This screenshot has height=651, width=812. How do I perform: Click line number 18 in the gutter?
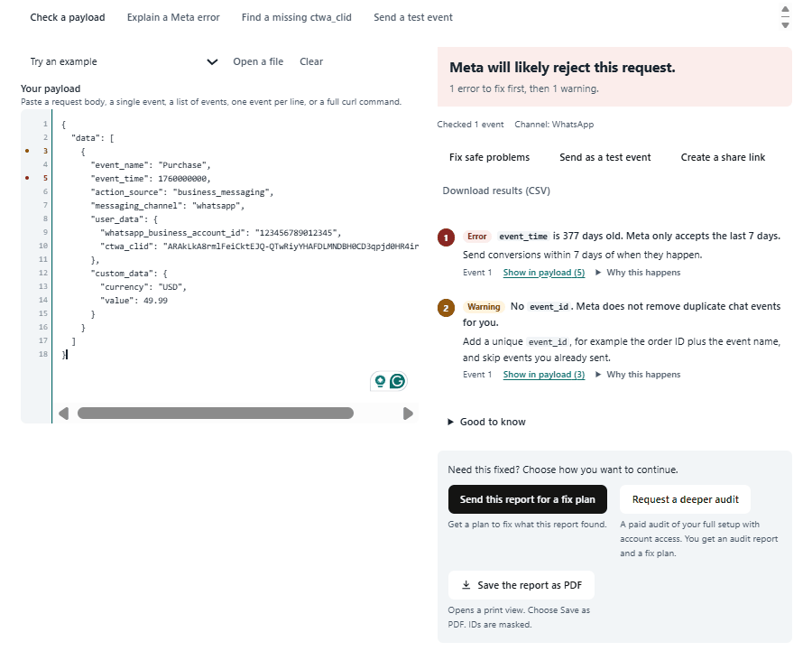point(43,354)
